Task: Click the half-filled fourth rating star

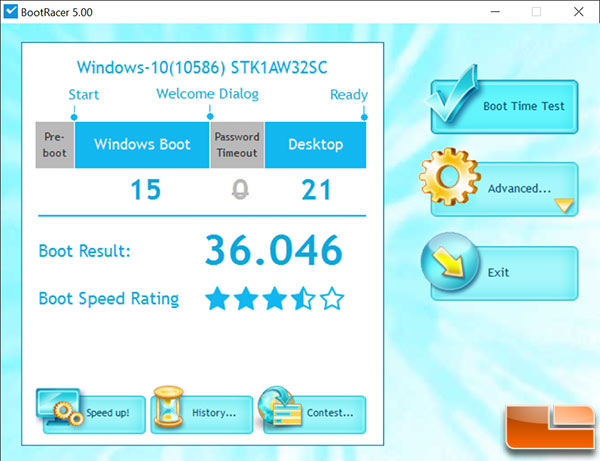Action: tap(303, 298)
